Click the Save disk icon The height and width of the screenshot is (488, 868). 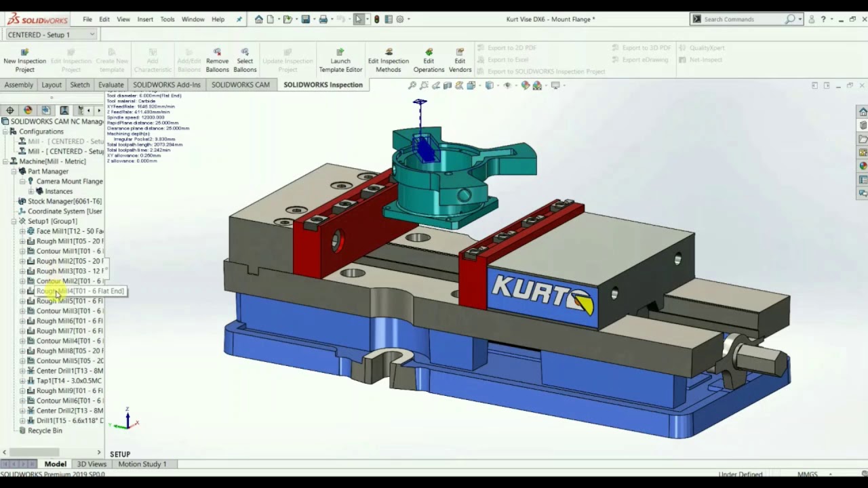(306, 19)
